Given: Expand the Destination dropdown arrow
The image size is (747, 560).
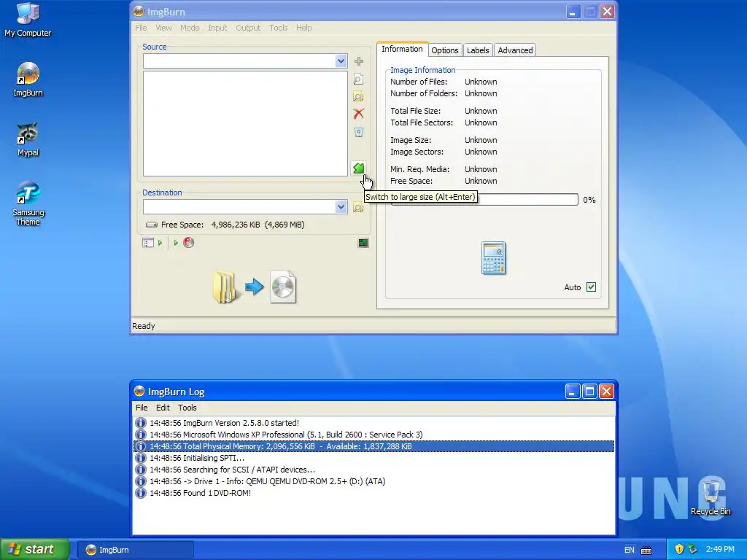Looking at the screenshot, I should [x=341, y=206].
